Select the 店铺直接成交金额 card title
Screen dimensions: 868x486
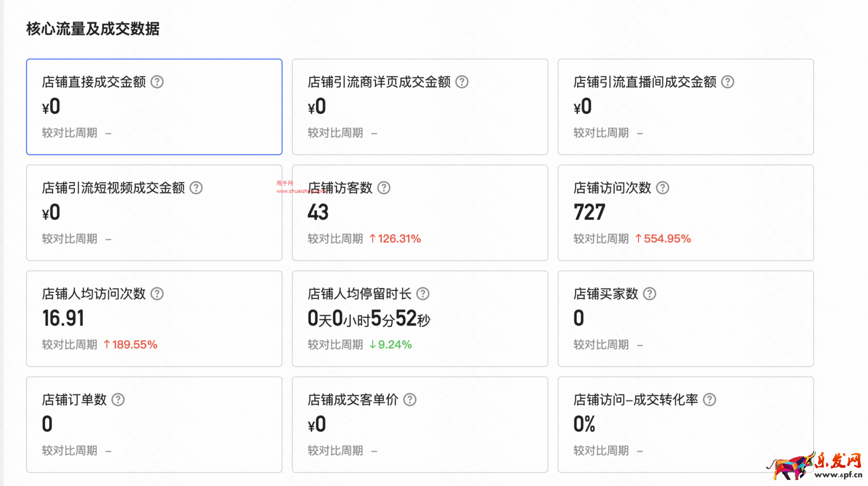(94, 82)
